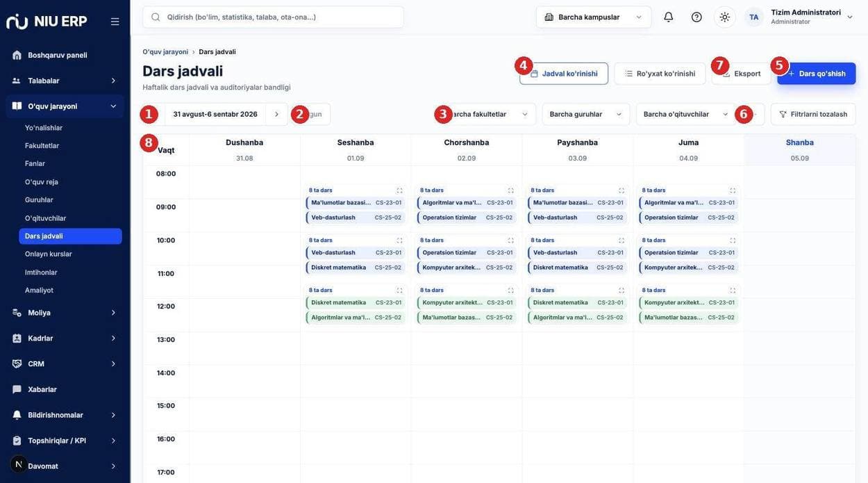Open Yo'nalishlar in the sidebar submenu
Image resolution: width=868 pixels, height=483 pixels.
point(44,128)
